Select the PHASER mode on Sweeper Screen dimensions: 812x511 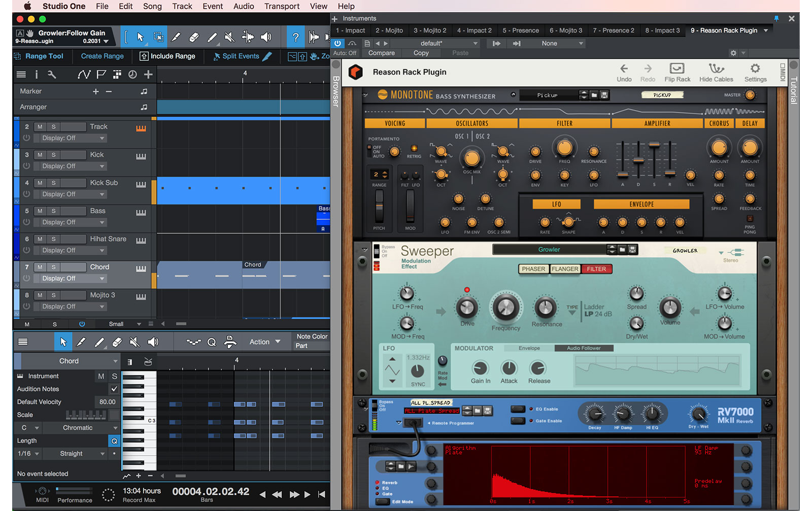point(534,269)
